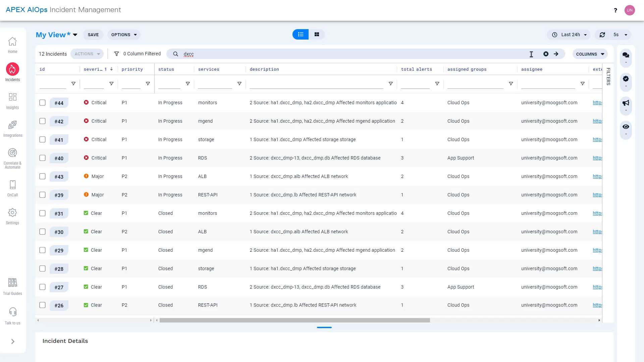Tick the checkbox for incident #31

[42, 213]
